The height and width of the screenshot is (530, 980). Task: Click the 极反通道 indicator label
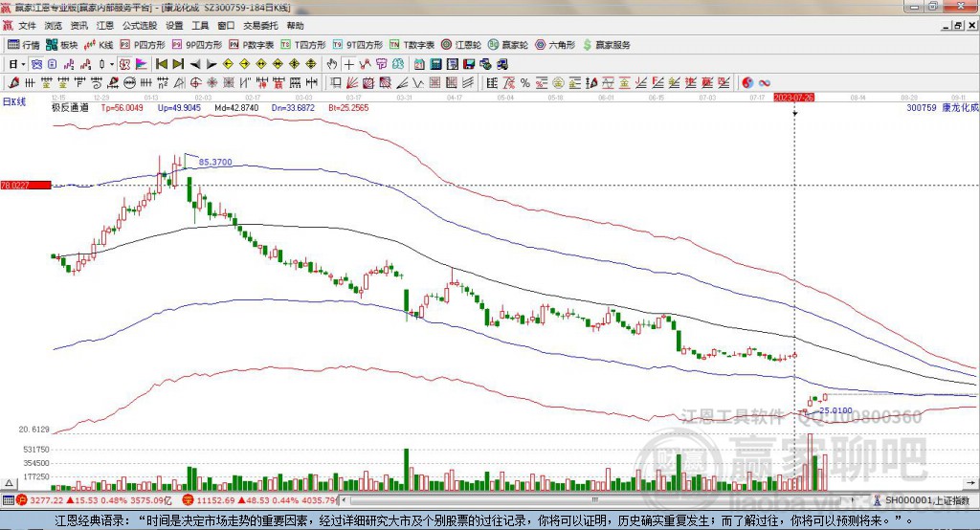tap(70, 107)
